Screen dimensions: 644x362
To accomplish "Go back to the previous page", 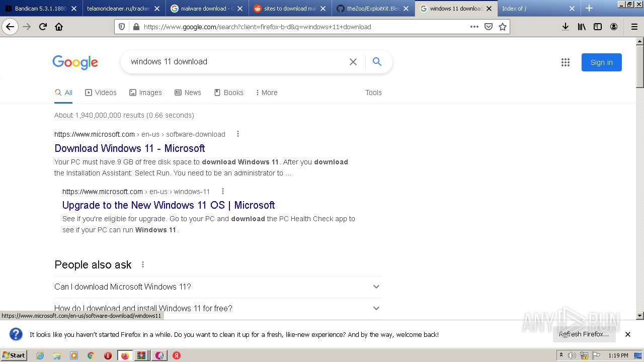I will tap(10, 27).
